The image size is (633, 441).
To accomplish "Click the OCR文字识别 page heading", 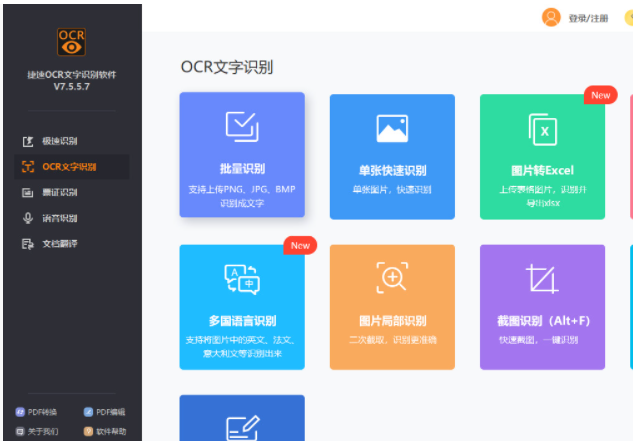I will [x=227, y=67].
